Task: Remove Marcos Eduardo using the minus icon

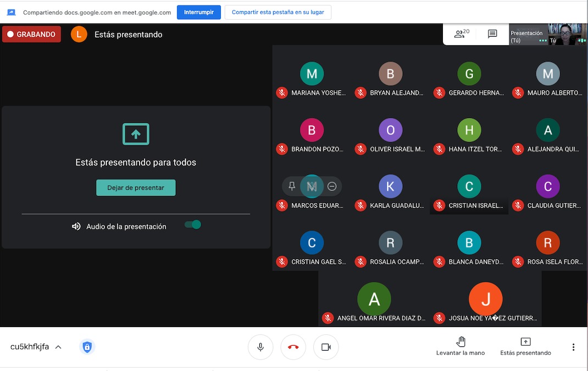Action: click(332, 187)
